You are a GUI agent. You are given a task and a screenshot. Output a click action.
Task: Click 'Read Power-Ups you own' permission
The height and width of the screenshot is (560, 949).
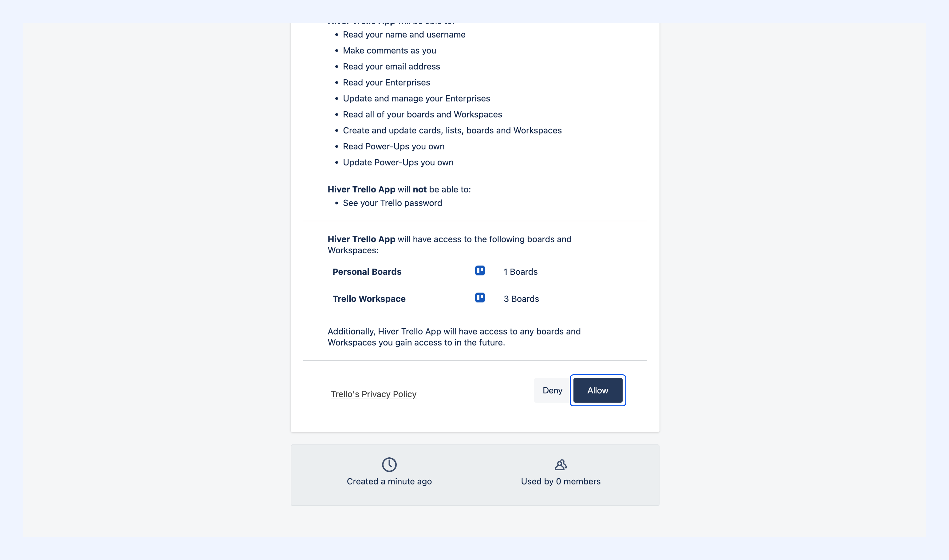[x=394, y=146]
